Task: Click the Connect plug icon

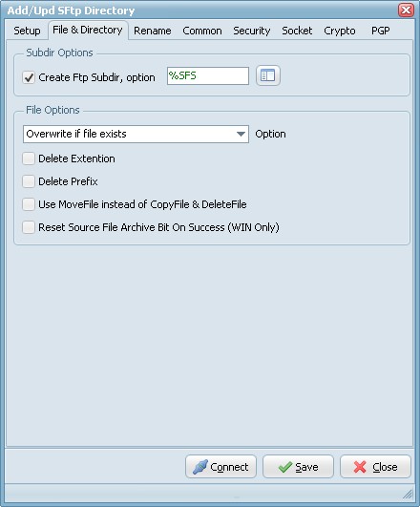Action: click(x=200, y=467)
